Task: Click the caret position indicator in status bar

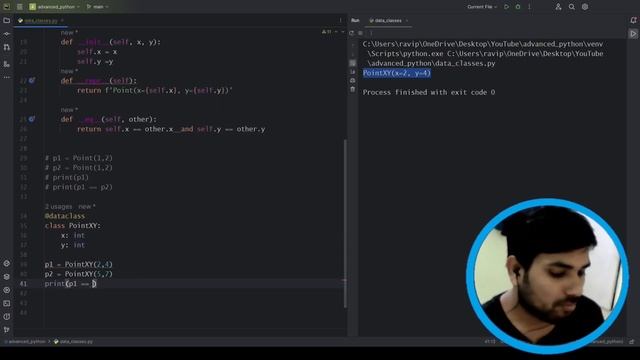Action: (x=490, y=342)
